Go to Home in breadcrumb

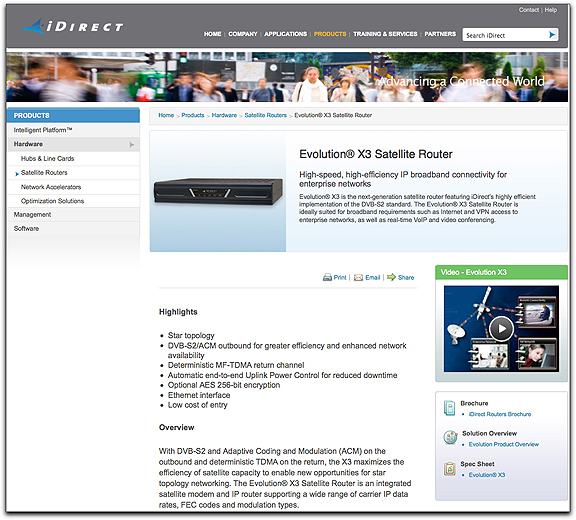(166, 115)
